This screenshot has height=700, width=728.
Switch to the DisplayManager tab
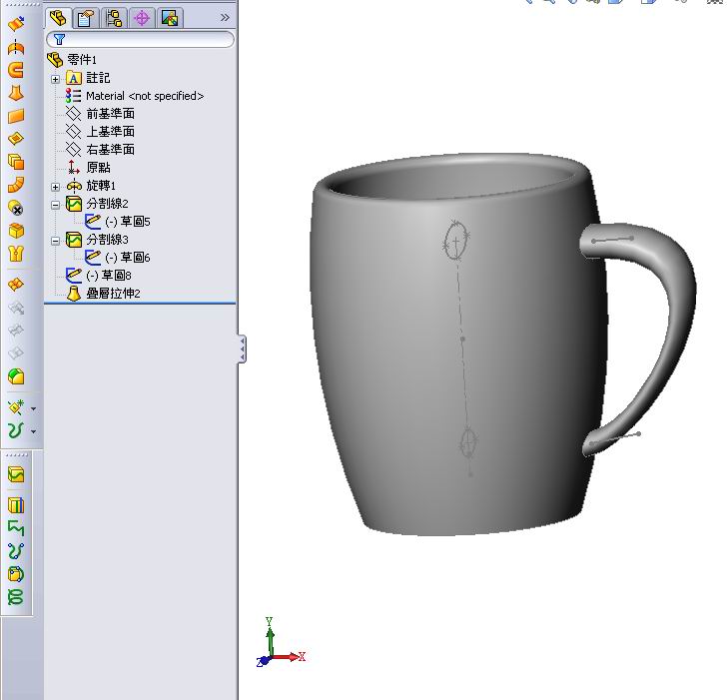coord(170,19)
